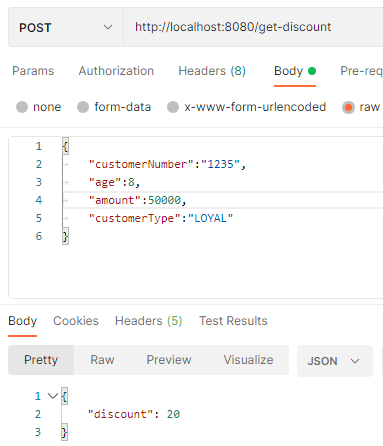Switch response view to Pretty
Screen dimensions: 383x446
(41, 360)
